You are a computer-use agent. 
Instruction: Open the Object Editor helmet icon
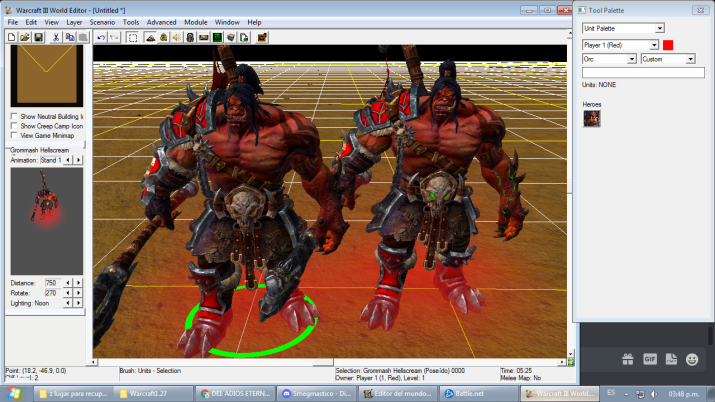tap(190, 37)
